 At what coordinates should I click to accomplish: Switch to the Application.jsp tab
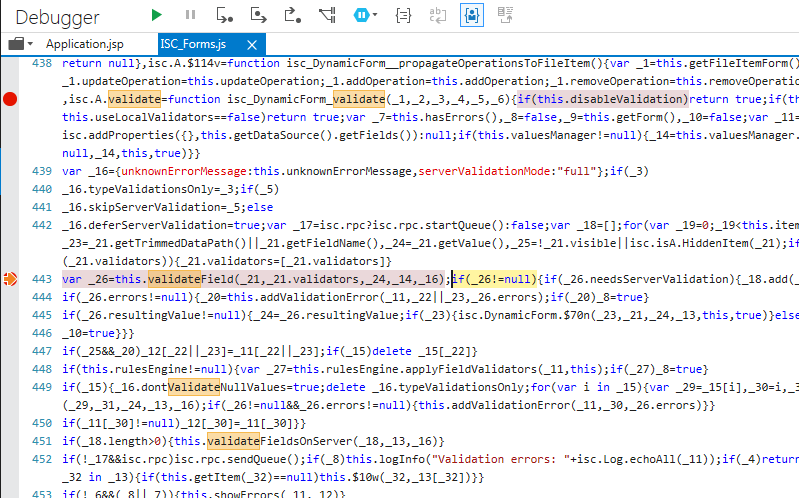(85, 44)
